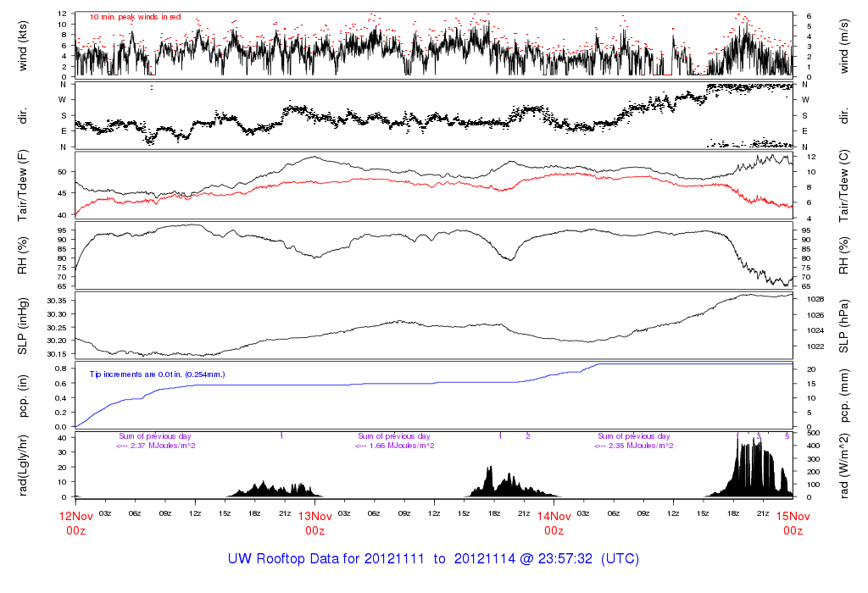Click the 'Tair/Tdew (C)' axis title

(x=845, y=185)
